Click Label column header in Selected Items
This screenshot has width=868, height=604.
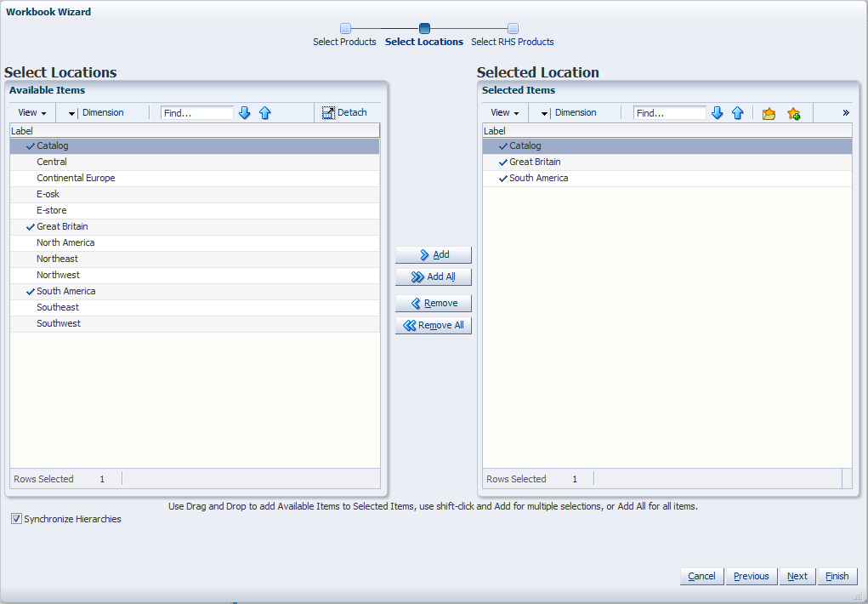[667, 131]
